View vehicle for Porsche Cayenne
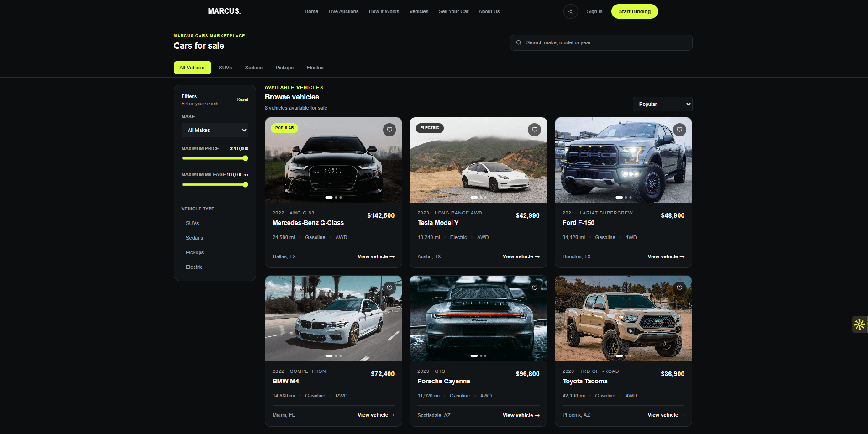This screenshot has width=868, height=434. 521,415
